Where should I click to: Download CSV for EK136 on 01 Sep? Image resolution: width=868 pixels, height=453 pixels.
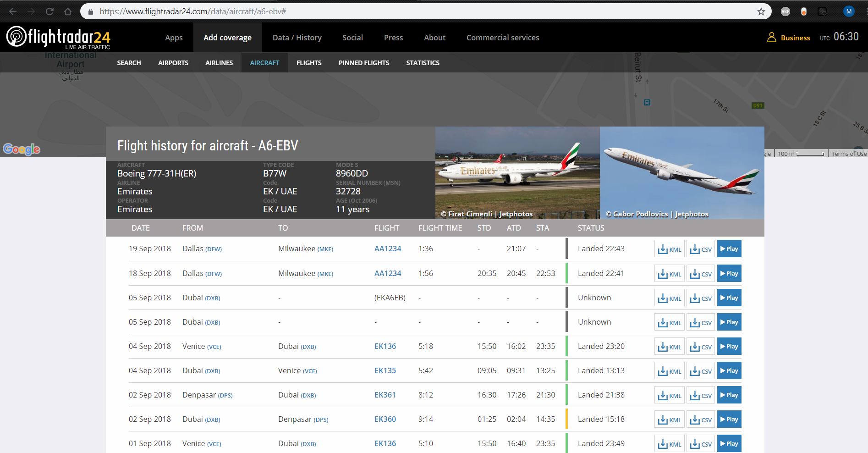tap(701, 444)
